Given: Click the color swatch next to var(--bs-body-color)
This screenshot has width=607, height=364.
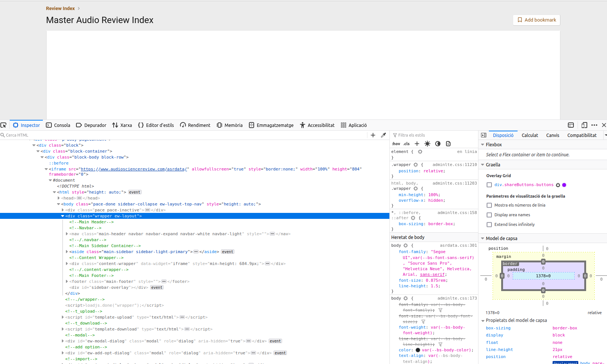Looking at the screenshot, I should coord(418,350).
